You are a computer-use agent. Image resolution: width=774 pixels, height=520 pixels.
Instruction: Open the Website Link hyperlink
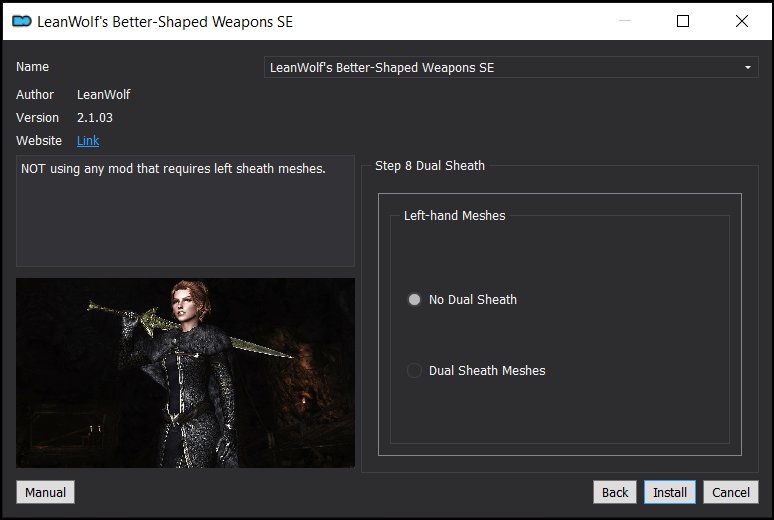click(x=88, y=141)
